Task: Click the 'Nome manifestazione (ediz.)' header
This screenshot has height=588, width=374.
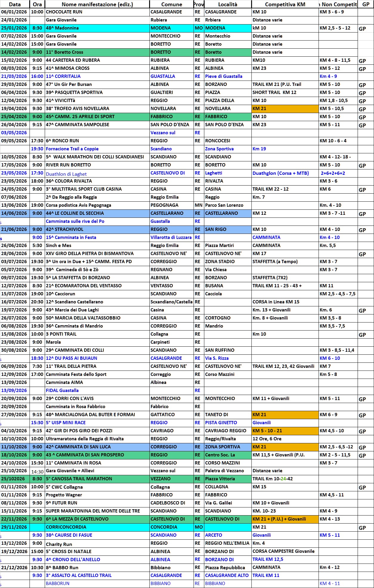Action: (x=97, y=4)
